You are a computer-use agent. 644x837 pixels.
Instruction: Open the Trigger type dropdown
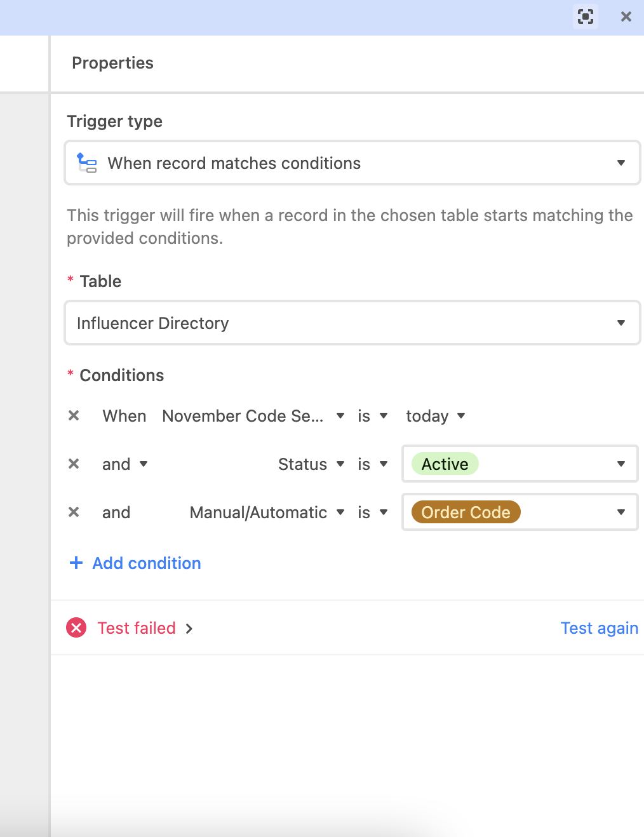tap(352, 163)
